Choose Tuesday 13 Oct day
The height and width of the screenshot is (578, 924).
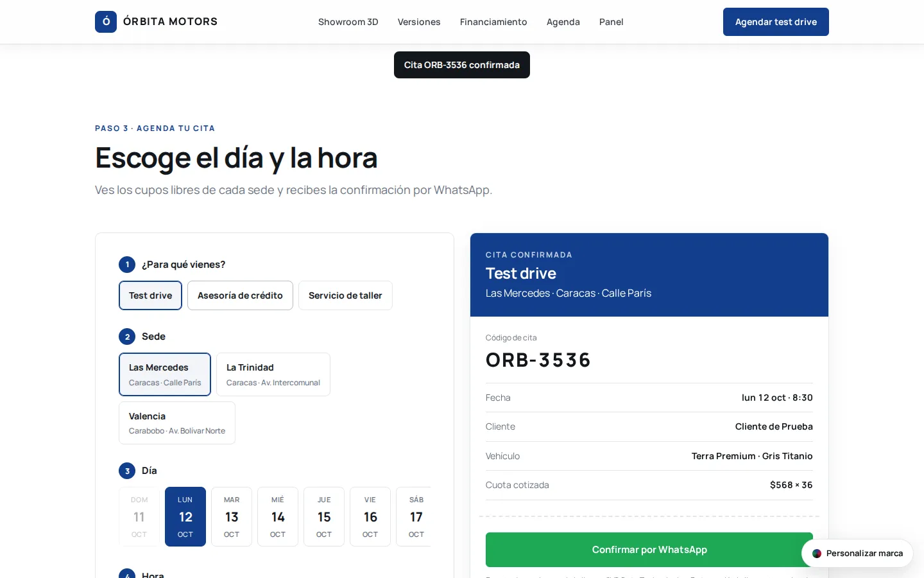(x=232, y=517)
